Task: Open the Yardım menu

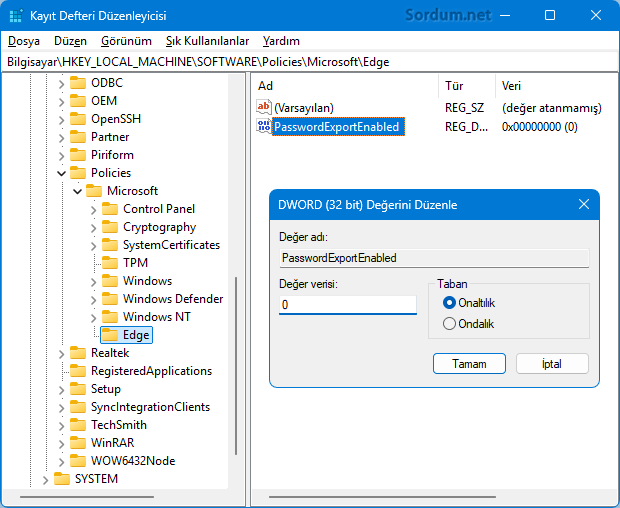Action: click(x=281, y=41)
